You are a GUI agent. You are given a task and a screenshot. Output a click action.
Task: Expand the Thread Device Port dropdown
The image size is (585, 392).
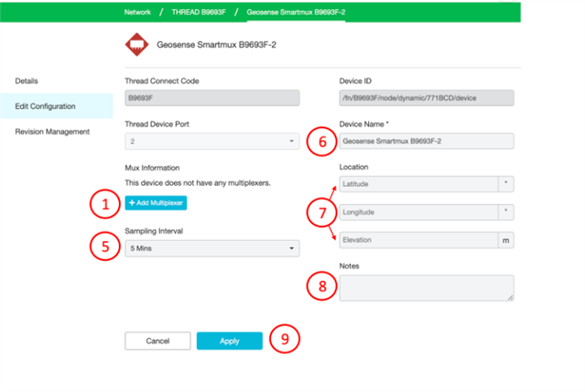point(211,141)
